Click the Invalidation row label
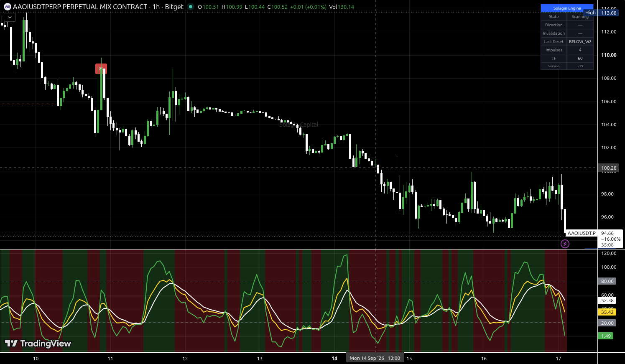This screenshot has width=625, height=364. click(554, 33)
